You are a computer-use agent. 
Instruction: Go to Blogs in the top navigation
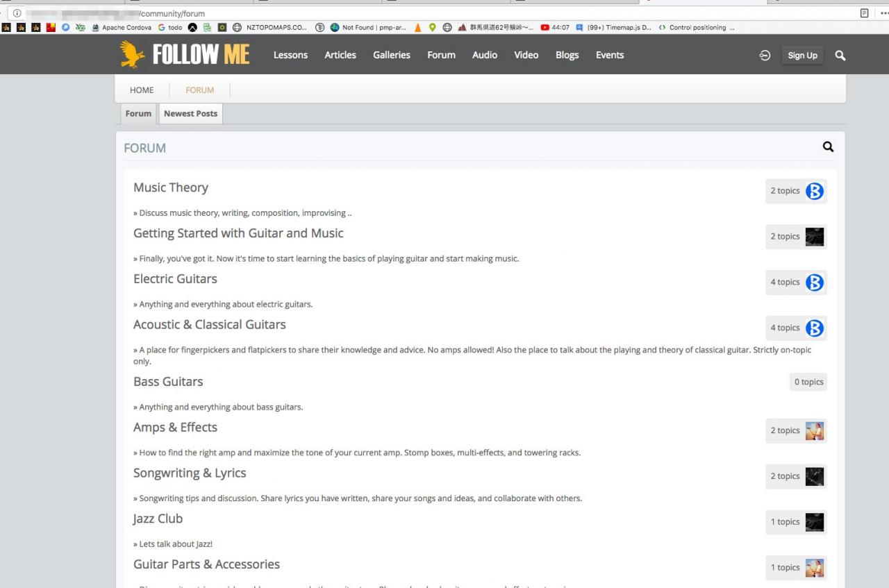[x=567, y=55]
